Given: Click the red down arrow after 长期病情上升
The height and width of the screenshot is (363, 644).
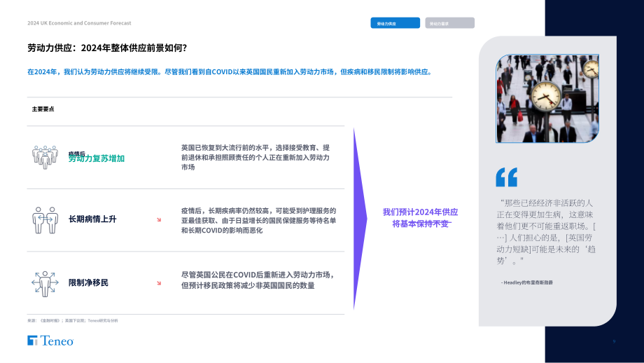Looking at the screenshot, I should coord(159,220).
